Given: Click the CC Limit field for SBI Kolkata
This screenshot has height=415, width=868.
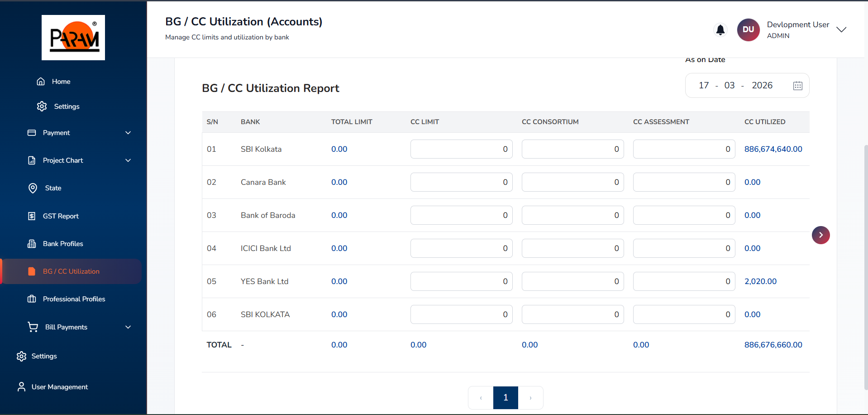Looking at the screenshot, I should (461, 149).
